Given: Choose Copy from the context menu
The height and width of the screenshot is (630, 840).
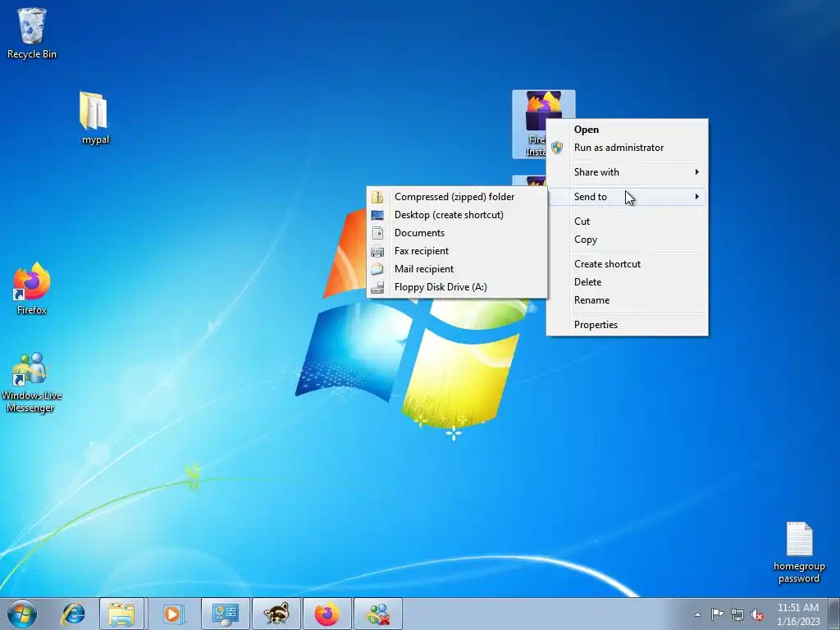Looking at the screenshot, I should pyautogui.click(x=628, y=240).
